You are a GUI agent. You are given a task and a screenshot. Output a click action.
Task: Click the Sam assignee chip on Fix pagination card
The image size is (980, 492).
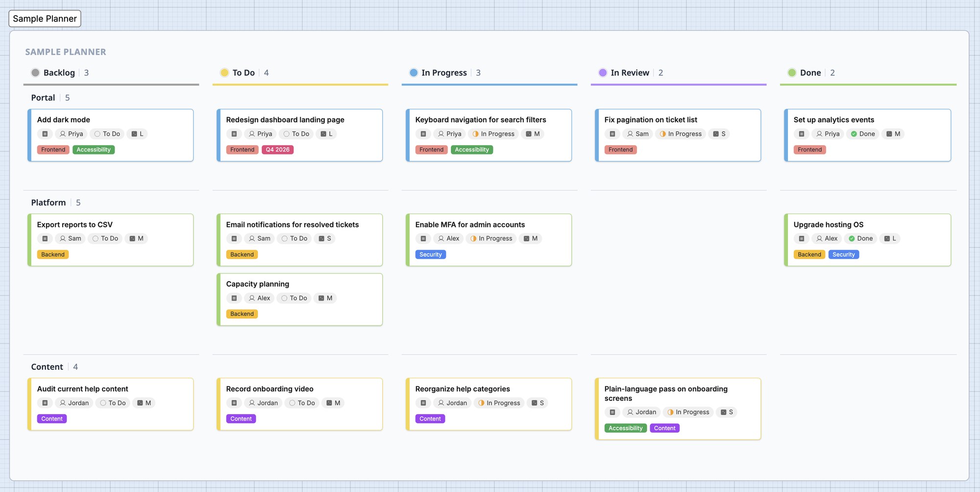coord(638,134)
